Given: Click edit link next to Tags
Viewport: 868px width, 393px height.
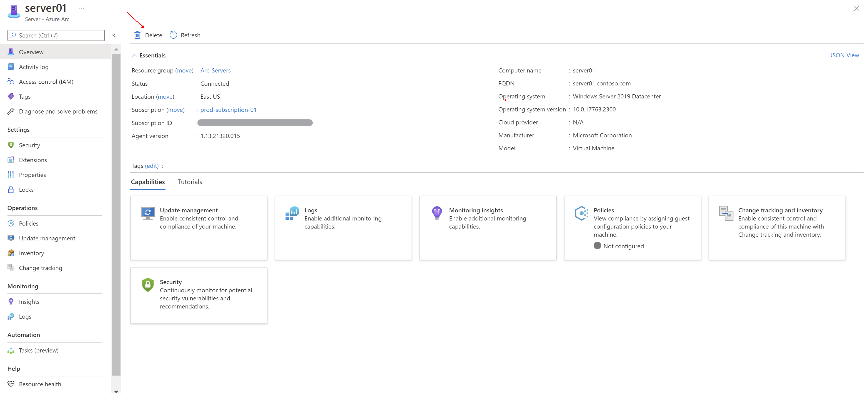Looking at the screenshot, I should [152, 166].
